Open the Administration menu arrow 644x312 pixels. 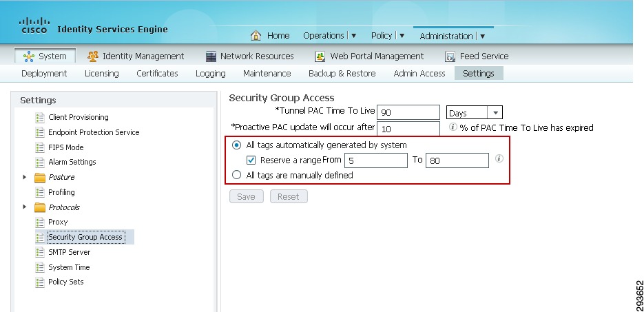482,36
